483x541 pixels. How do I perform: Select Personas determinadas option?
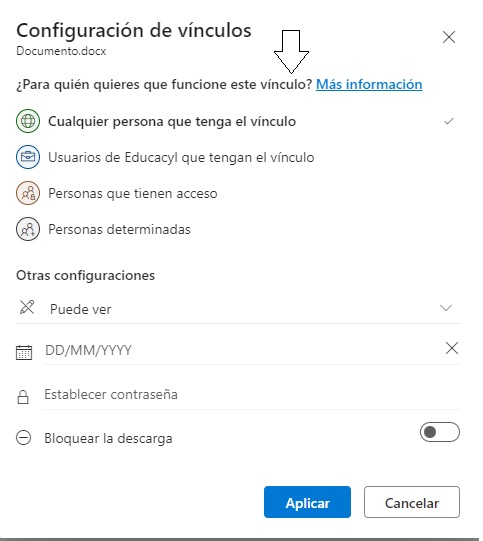[x=238, y=229]
